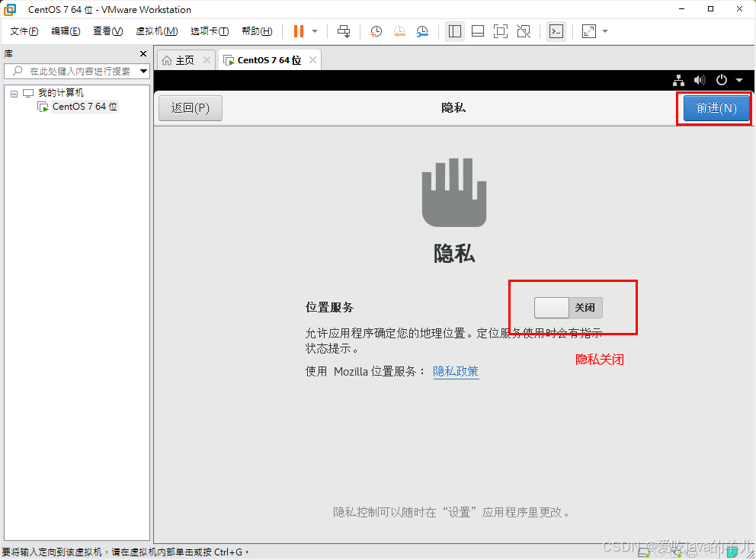Viewport: 756px width, 560px height.
Task: Toggle the thumbnail bar view icon
Action: click(x=478, y=31)
